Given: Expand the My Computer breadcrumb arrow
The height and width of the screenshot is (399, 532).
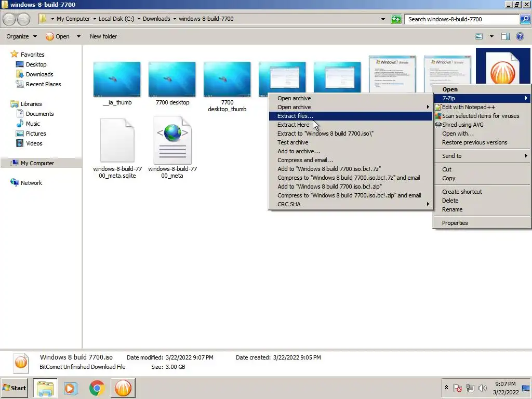Looking at the screenshot, I should click(95, 19).
